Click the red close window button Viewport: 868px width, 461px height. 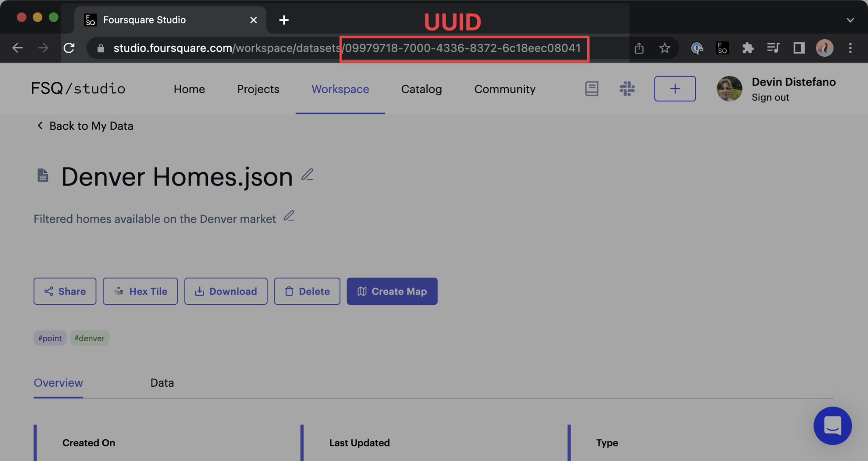21,17
